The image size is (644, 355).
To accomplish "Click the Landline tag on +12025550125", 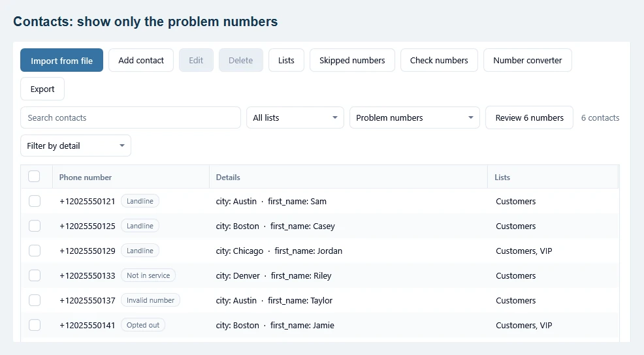I will tap(140, 226).
